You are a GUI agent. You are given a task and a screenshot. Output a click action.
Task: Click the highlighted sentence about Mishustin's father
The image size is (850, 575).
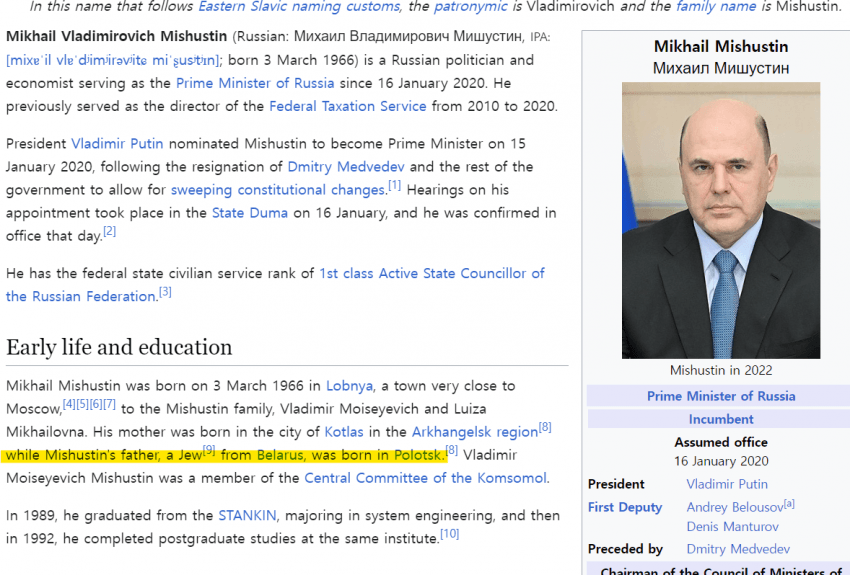tap(225, 455)
